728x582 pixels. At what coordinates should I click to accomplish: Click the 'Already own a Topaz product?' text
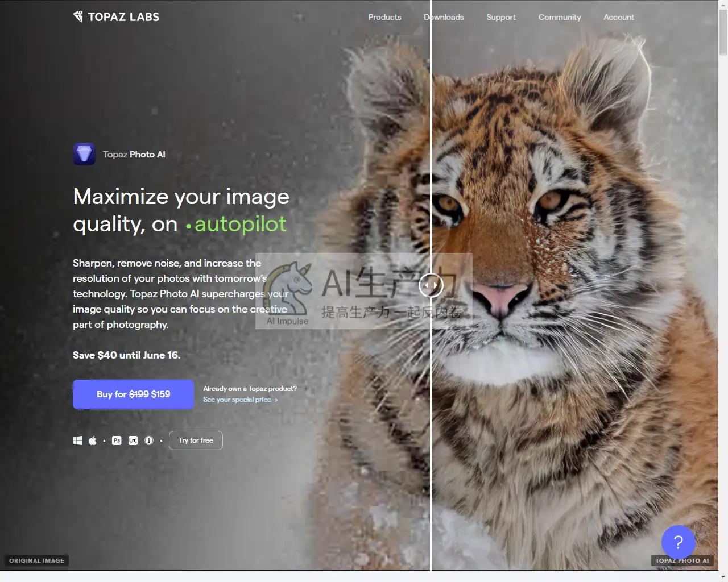pyautogui.click(x=250, y=389)
